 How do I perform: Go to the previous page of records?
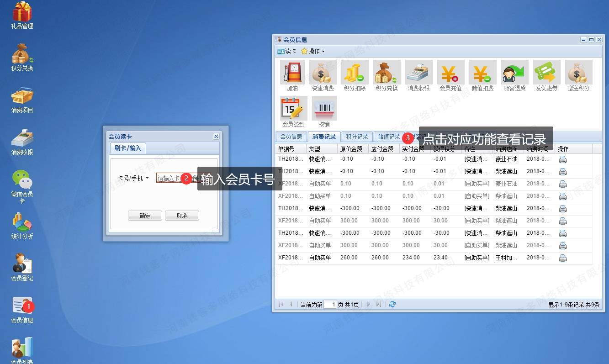click(291, 304)
